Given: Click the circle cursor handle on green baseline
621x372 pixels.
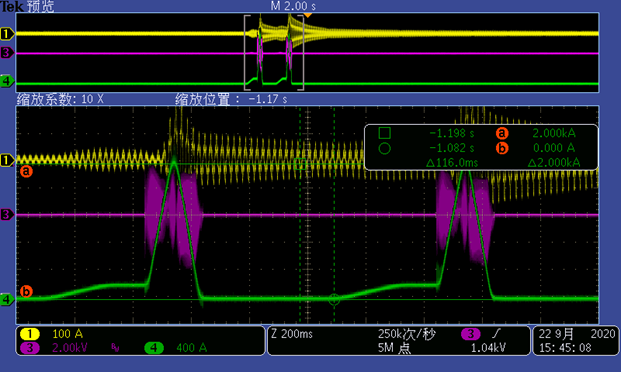Looking at the screenshot, I should pyautogui.click(x=334, y=300).
